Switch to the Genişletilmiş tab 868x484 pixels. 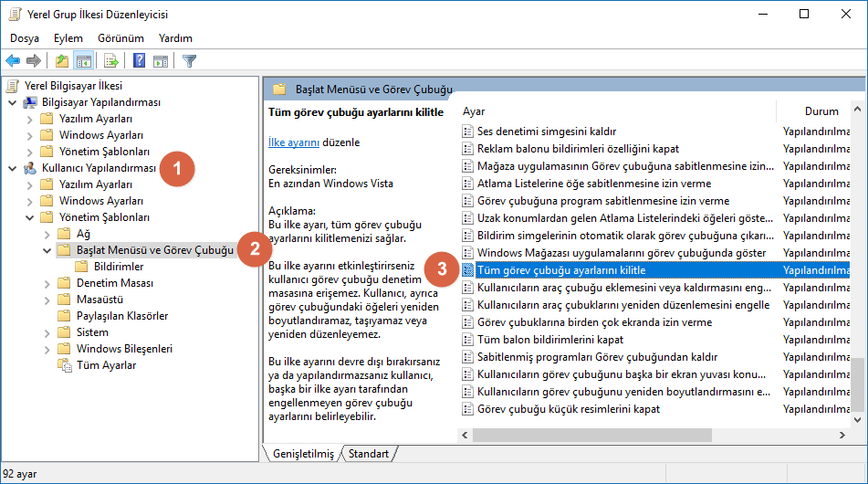303,454
